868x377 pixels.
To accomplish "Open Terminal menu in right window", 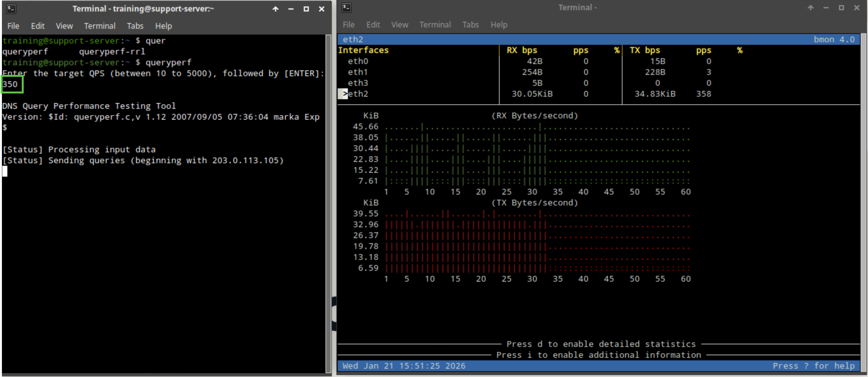I will [435, 25].
